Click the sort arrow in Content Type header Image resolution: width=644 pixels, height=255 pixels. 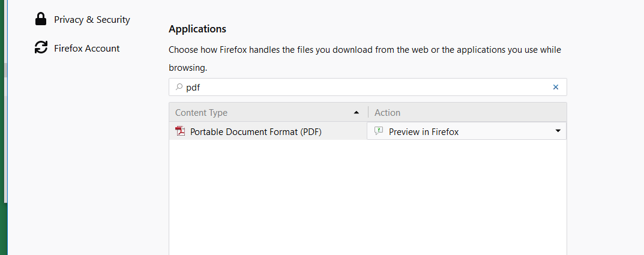pyautogui.click(x=357, y=113)
